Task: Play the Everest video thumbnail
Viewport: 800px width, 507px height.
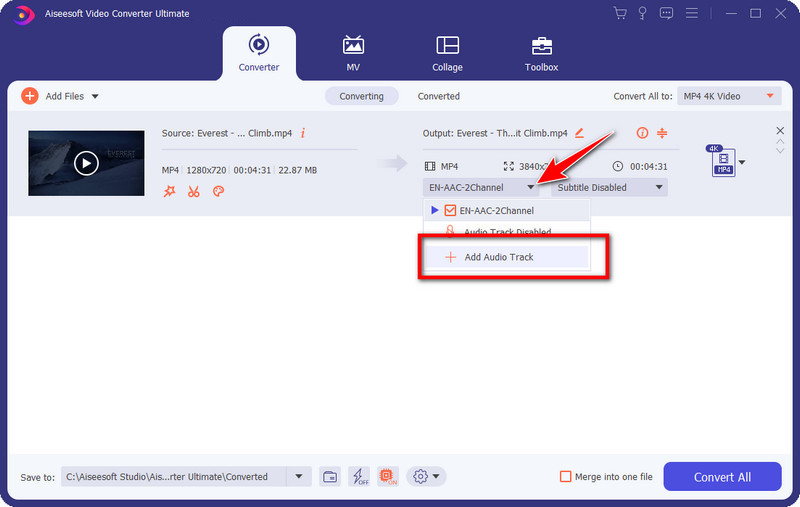Action: 87,163
